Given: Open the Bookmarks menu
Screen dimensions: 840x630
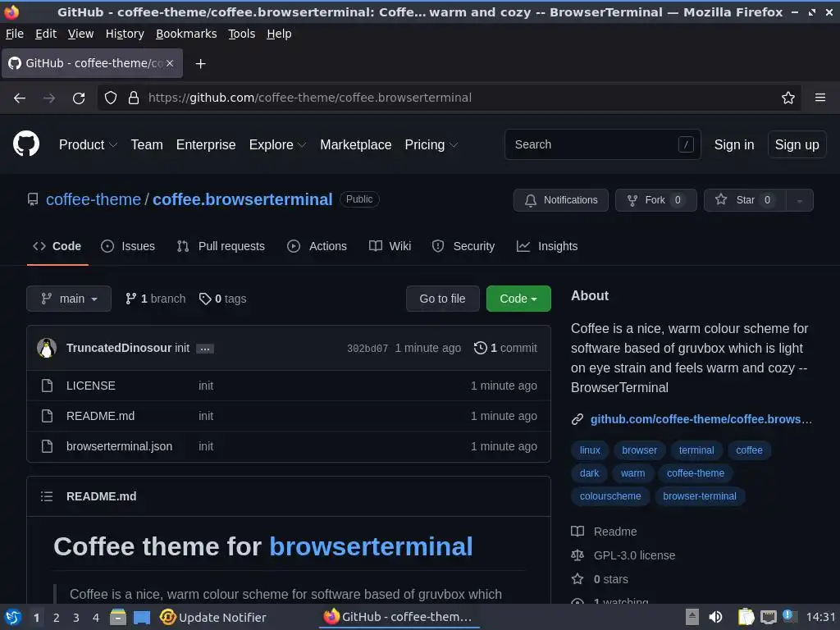Looking at the screenshot, I should pos(186,34).
